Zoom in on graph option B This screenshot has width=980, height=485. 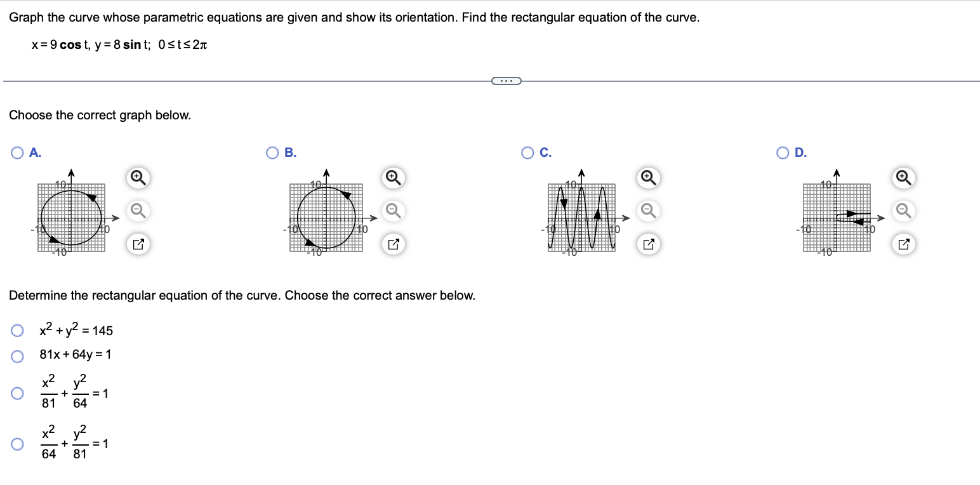coord(392,178)
